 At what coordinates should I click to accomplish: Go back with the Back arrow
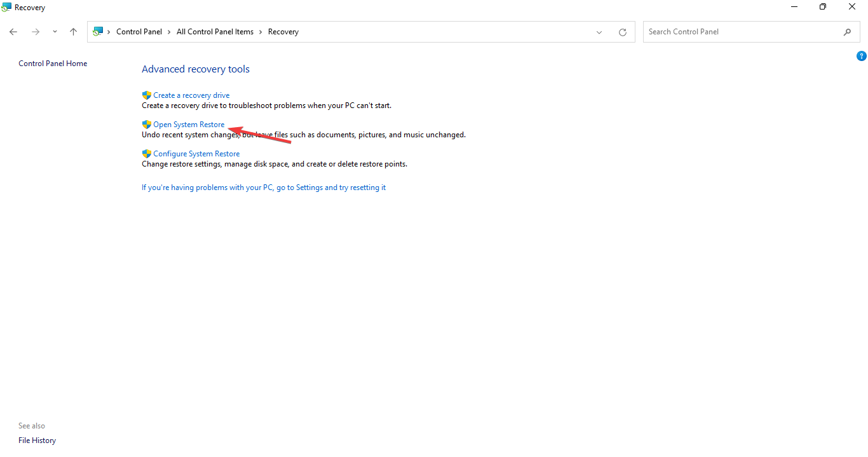[x=13, y=32]
